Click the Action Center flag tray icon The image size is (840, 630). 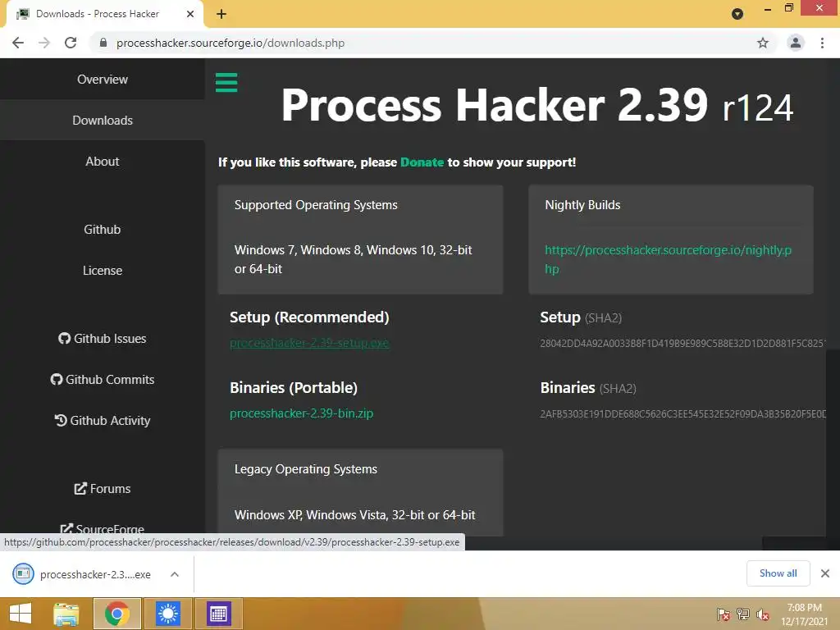(x=724, y=614)
